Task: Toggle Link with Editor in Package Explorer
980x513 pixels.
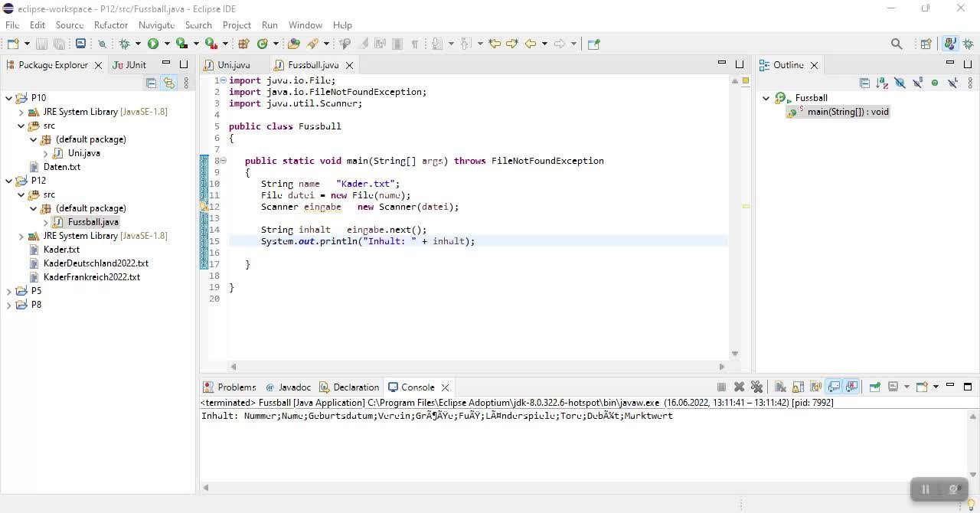Action: [x=168, y=83]
